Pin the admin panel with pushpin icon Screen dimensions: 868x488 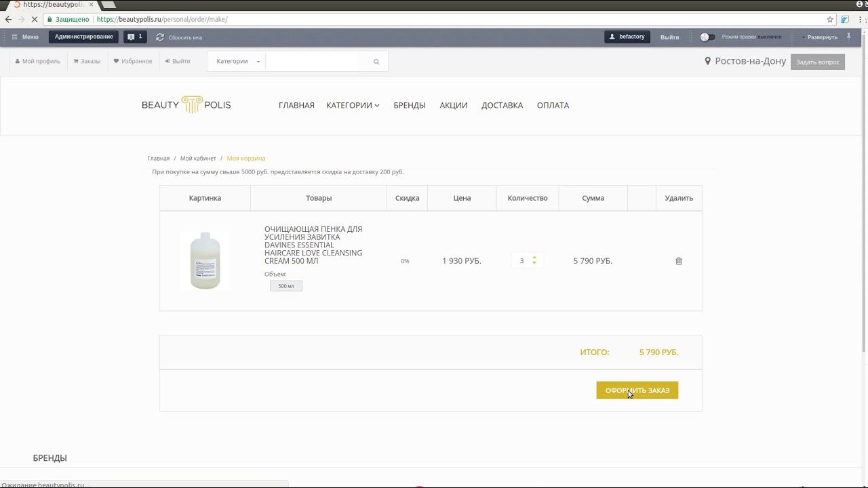848,37
